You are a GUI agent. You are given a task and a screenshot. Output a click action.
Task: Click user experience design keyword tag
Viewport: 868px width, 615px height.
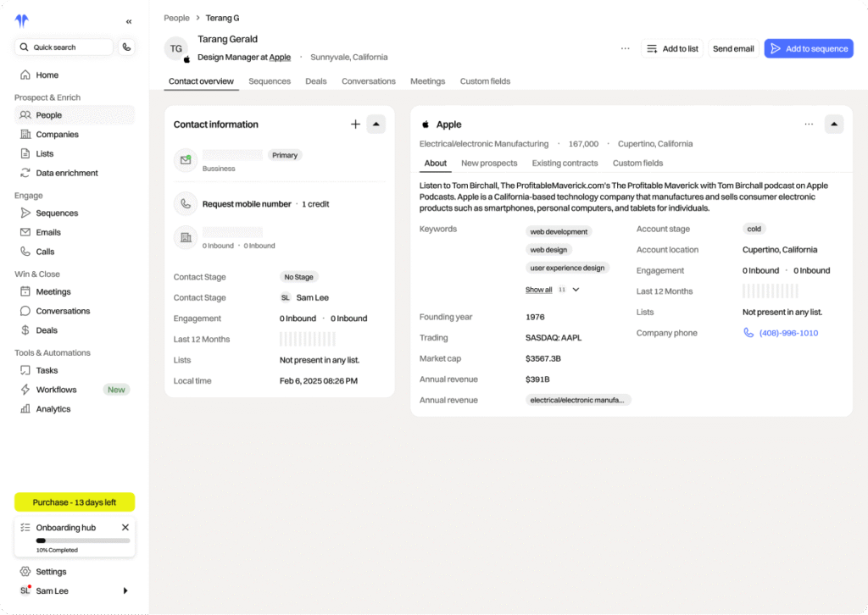coord(567,268)
